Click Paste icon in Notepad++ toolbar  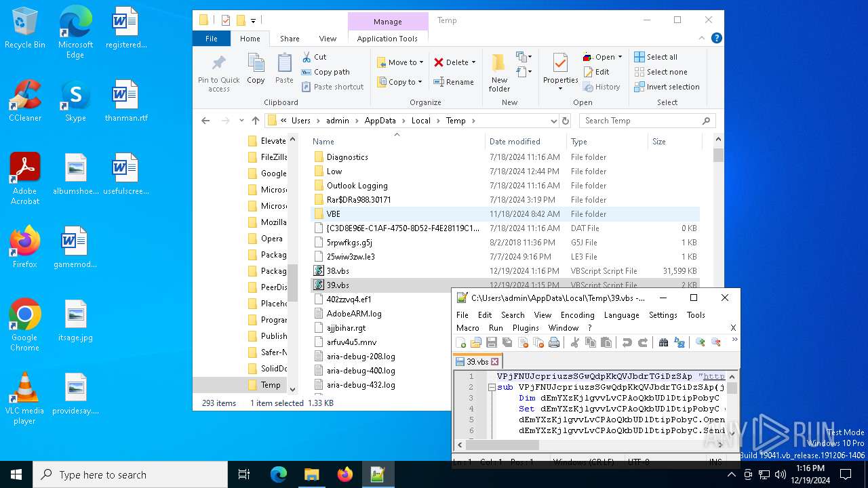pos(606,343)
